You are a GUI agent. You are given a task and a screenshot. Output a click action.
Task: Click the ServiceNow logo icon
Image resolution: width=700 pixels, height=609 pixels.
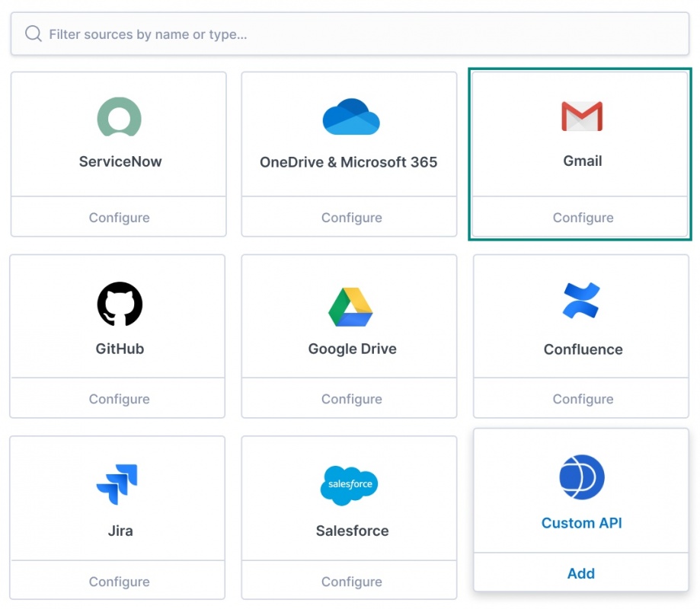point(120,117)
